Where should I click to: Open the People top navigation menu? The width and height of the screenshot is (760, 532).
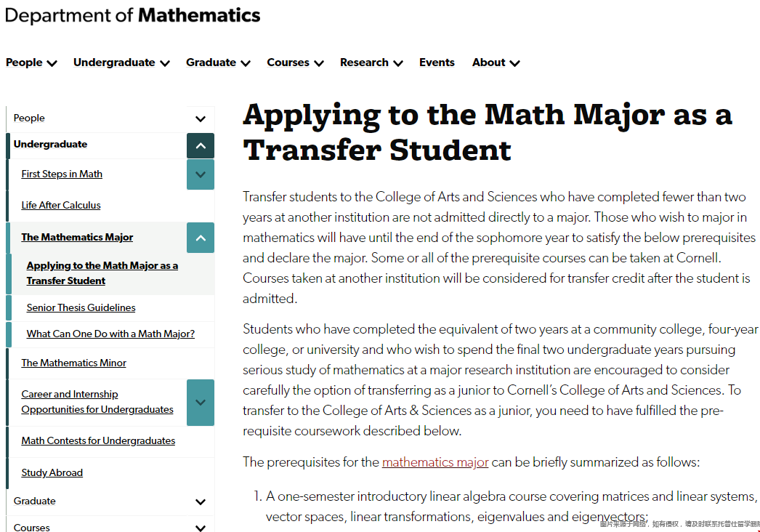point(31,63)
